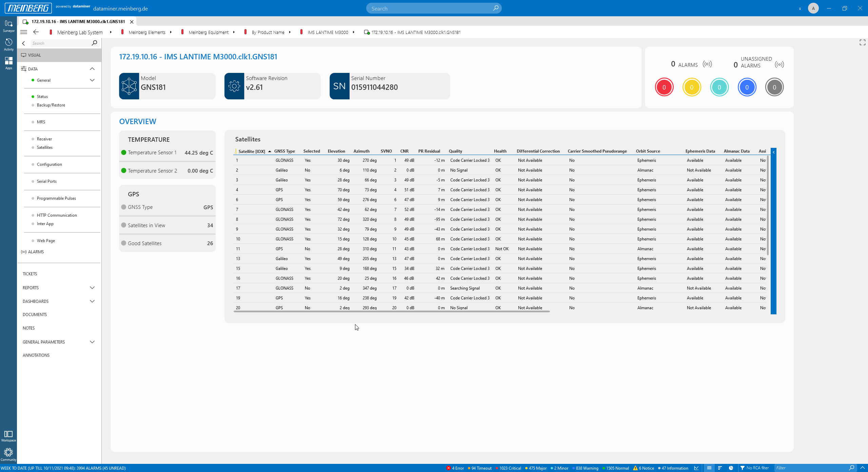This screenshot has height=472, width=868.
Task: Click the satellites table horizontal scrollbar
Action: (391, 311)
